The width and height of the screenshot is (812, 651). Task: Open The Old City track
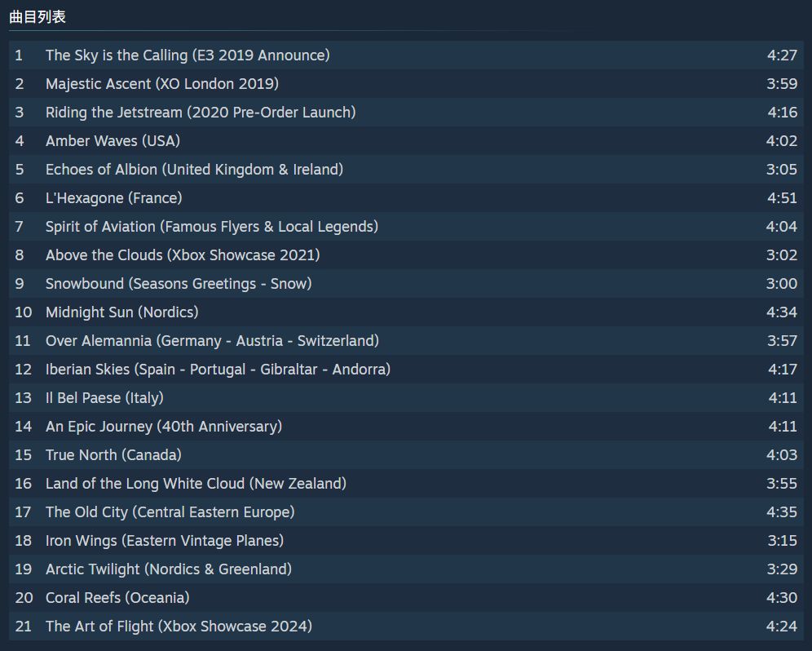pos(406,511)
